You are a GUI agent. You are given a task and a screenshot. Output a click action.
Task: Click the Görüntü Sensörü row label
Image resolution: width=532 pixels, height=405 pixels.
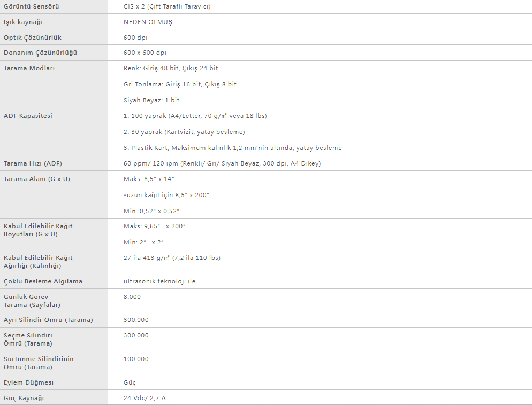[31, 6]
